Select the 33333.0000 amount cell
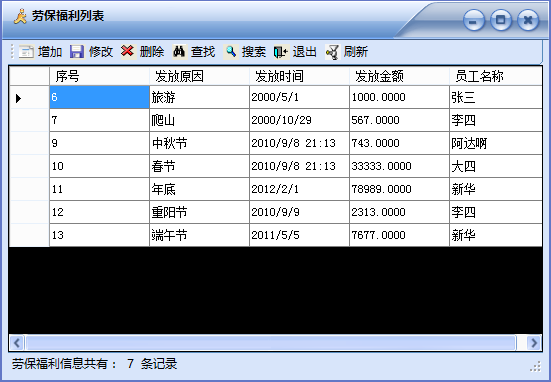The height and width of the screenshot is (382, 551). pos(400,166)
